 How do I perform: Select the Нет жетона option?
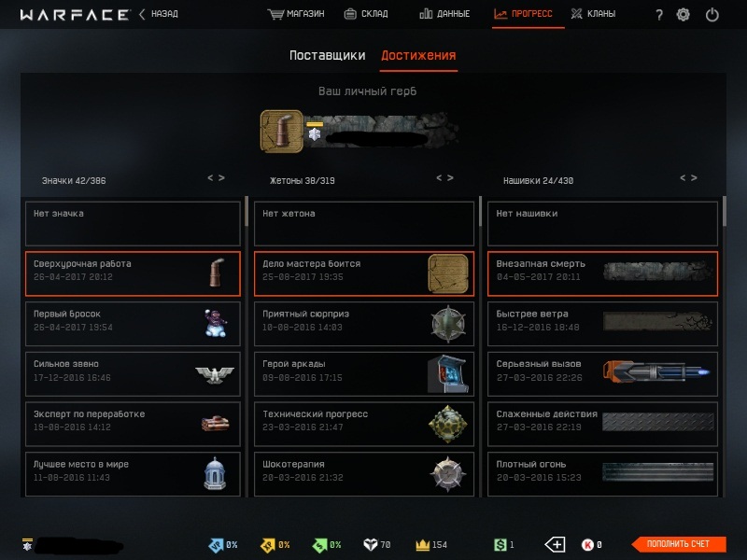(364, 223)
